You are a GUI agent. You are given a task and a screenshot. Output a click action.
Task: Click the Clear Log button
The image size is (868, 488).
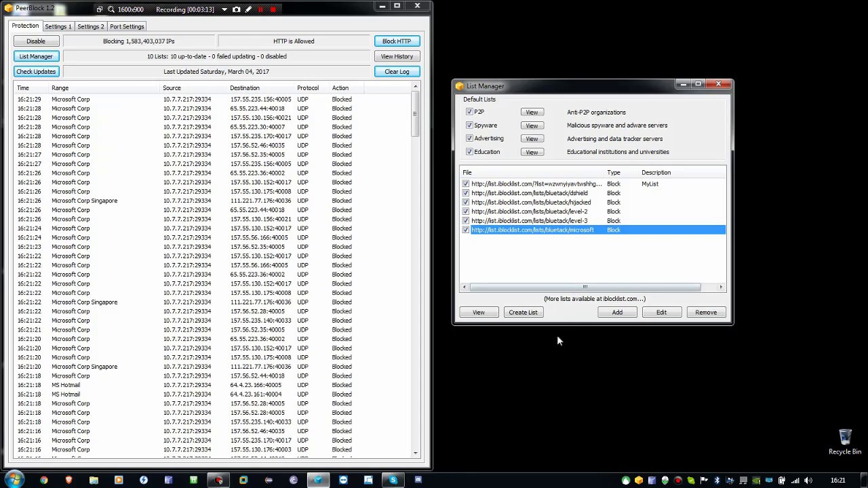[x=397, y=71]
